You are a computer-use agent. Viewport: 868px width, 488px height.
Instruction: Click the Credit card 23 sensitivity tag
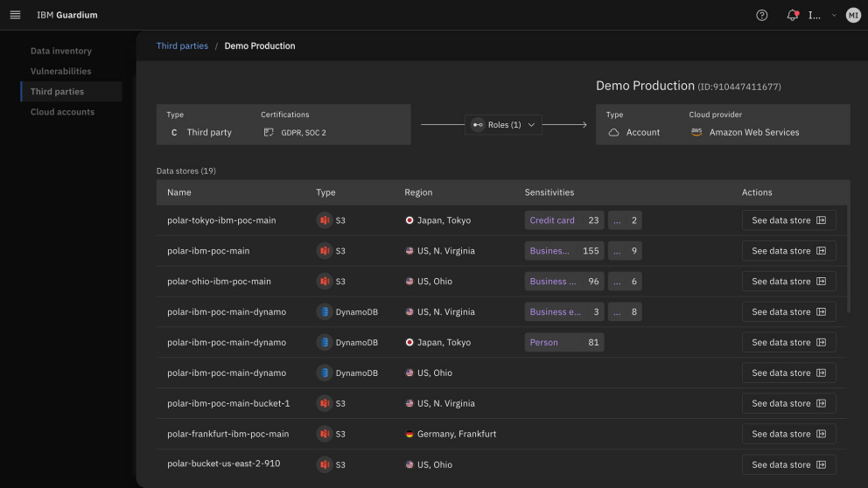pyautogui.click(x=564, y=220)
